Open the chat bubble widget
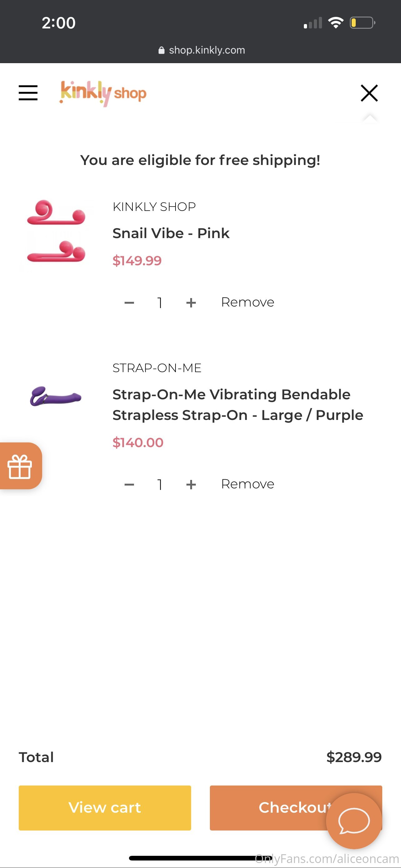Viewport: 401px width, 868px height. 354,821
